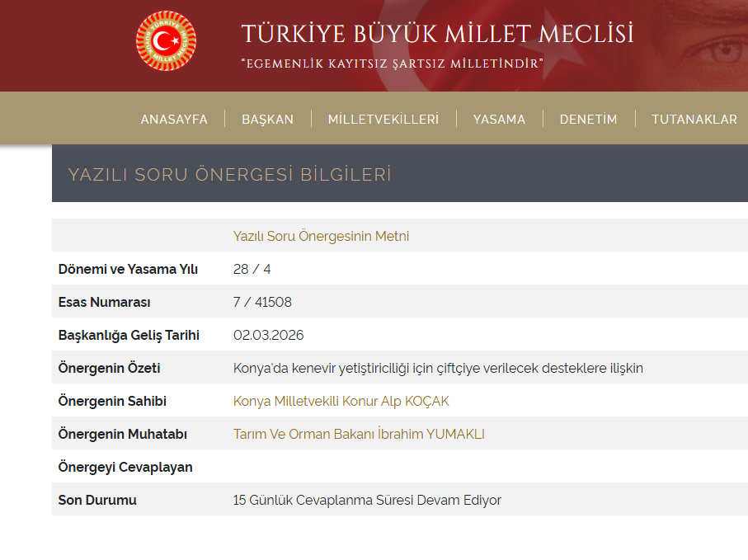
Task: Click Konya Milletvekili Konur Alp KOÇAK link
Action: (341, 401)
